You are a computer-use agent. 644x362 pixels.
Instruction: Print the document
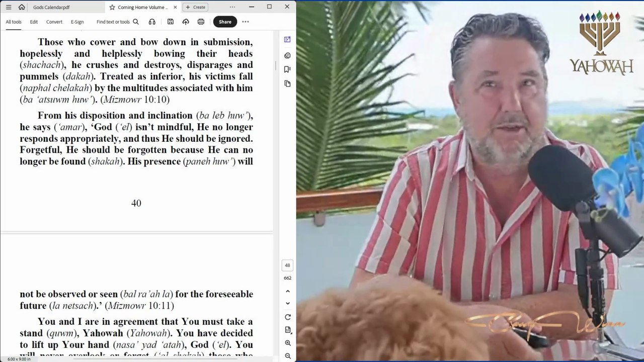coord(201,22)
